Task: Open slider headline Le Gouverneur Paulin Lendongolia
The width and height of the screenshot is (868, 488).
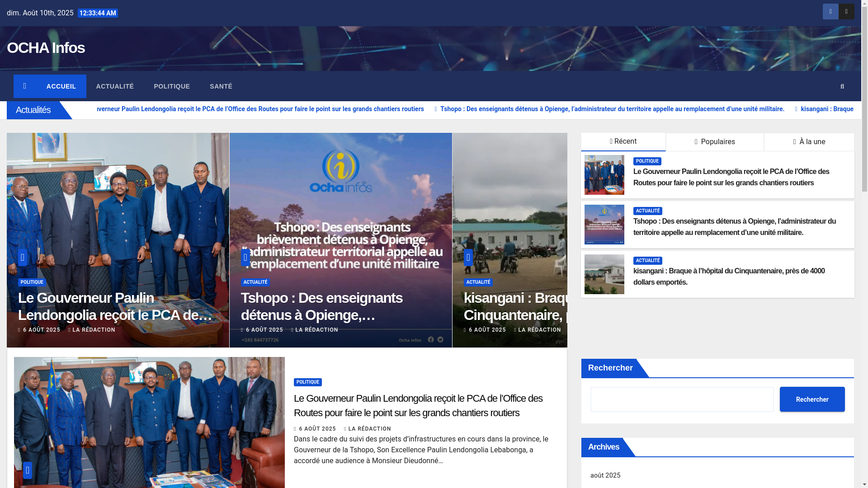Action: [x=115, y=306]
